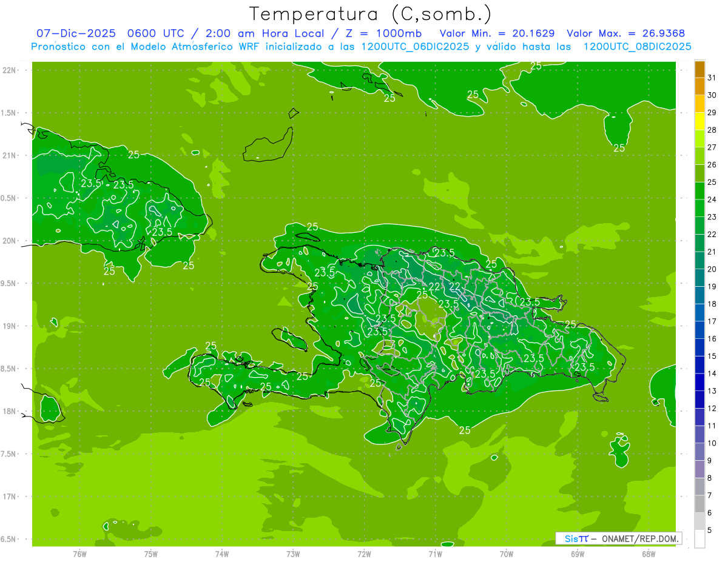Click the legend value label "18"
The height and width of the screenshot is (562, 728).
tap(712, 304)
